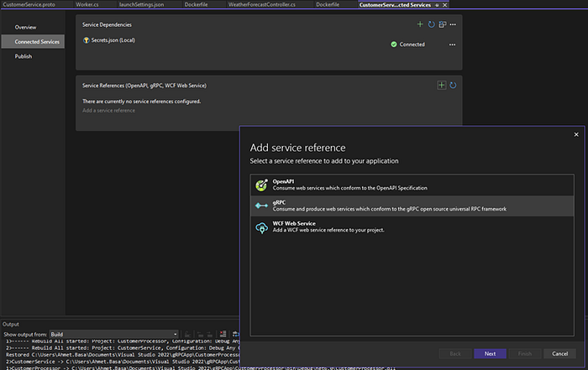
Task: Click the next message icon in Output toolbar
Action: (210, 334)
